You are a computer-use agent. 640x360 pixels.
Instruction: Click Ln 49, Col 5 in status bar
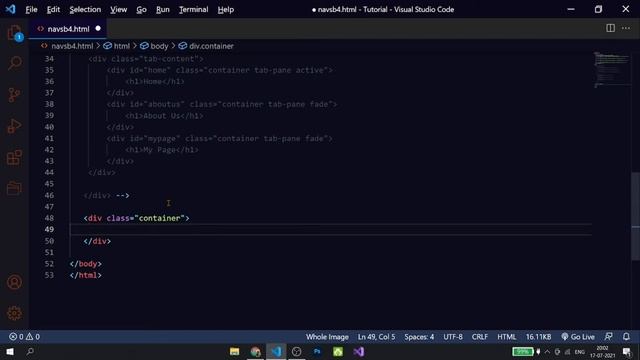pyautogui.click(x=376, y=337)
